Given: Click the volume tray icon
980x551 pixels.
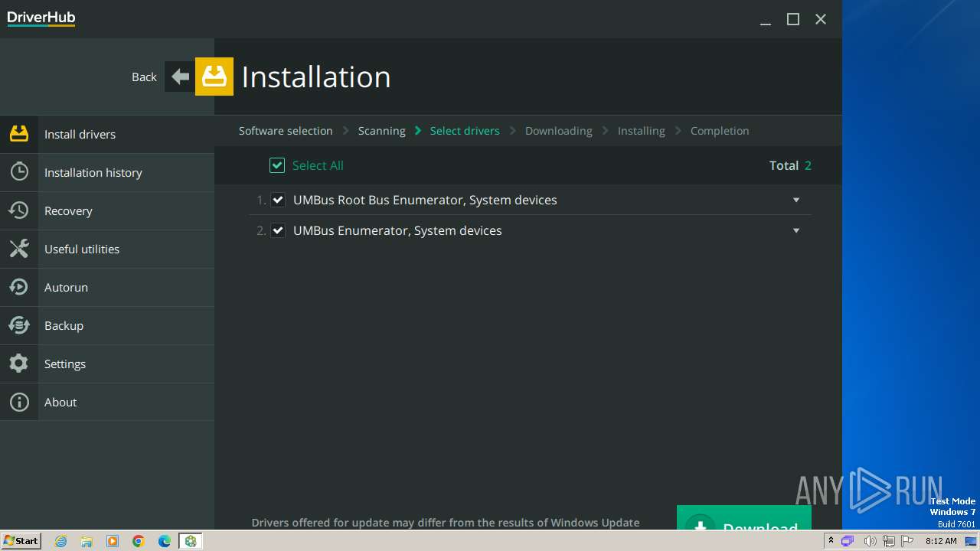Looking at the screenshot, I should (870, 541).
